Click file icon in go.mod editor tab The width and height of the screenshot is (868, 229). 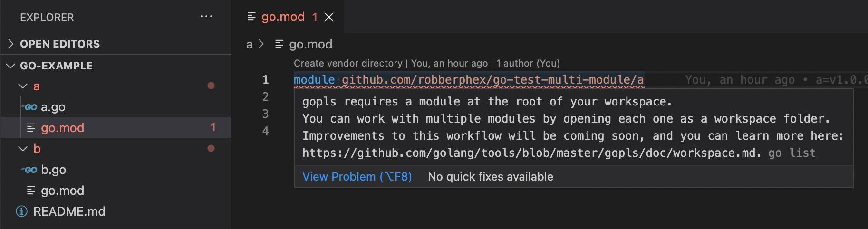tap(252, 17)
